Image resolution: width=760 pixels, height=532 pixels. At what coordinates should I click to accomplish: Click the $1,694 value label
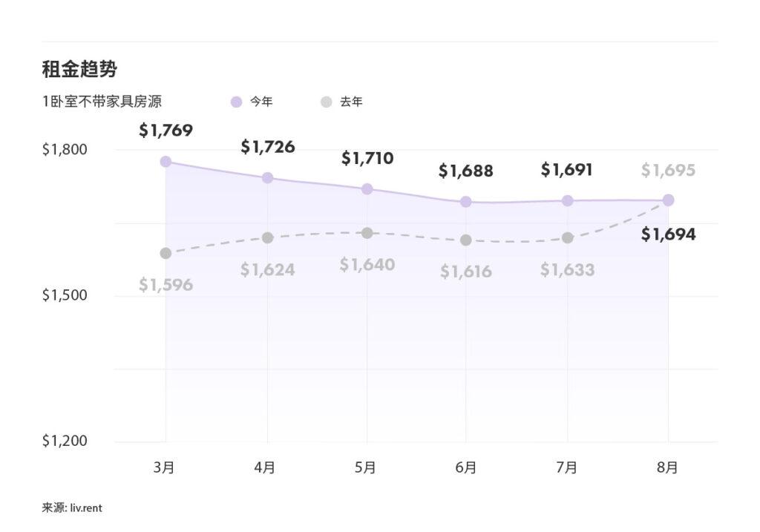tap(668, 234)
